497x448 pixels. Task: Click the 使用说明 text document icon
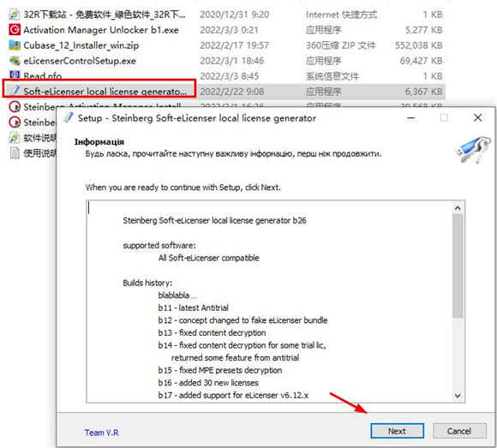click(x=15, y=153)
